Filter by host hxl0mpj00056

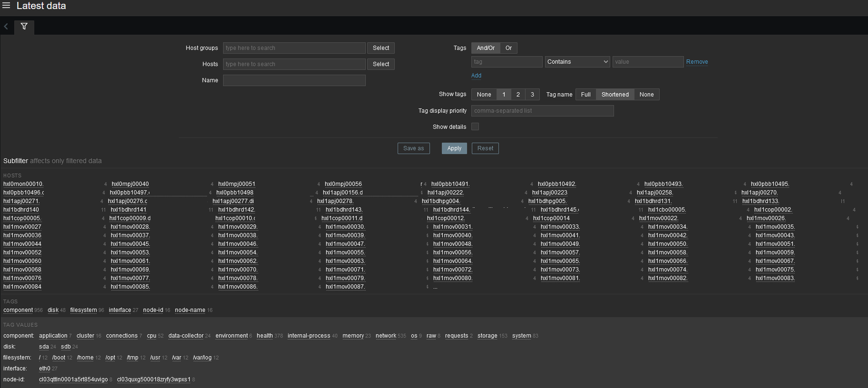[343, 184]
